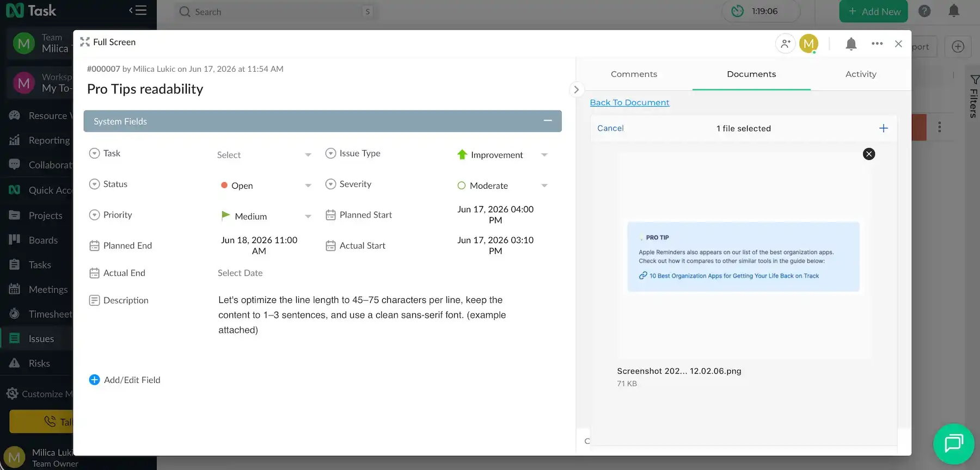Click the Search input field

coord(275,11)
